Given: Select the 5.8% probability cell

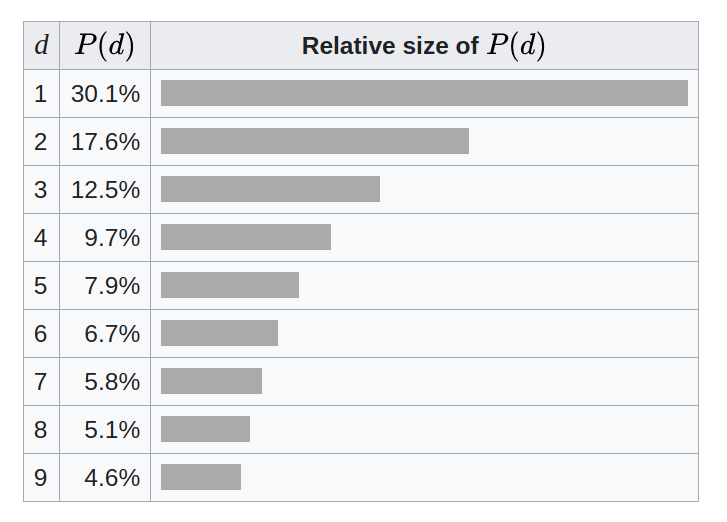Looking at the screenshot, I should tap(112, 382).
